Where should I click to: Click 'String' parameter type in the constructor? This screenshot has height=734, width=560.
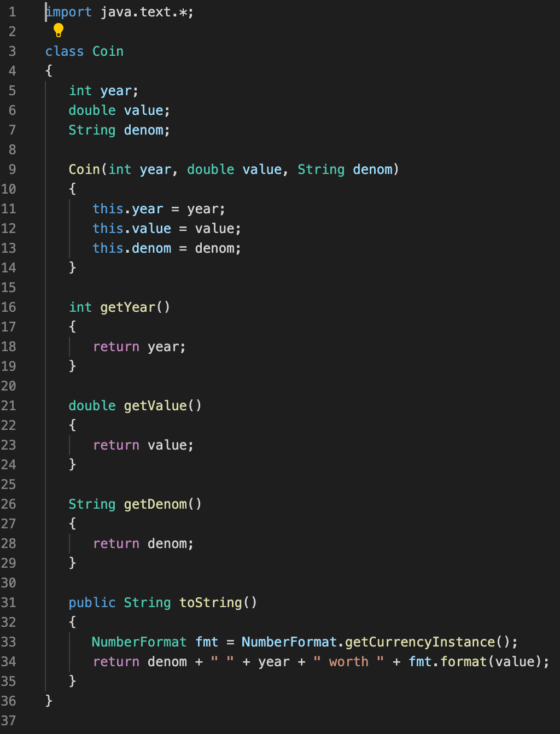(321, 170)
